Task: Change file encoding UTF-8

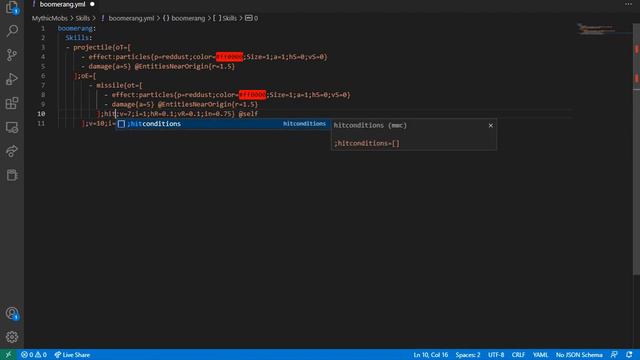Action: pos(496,355)
